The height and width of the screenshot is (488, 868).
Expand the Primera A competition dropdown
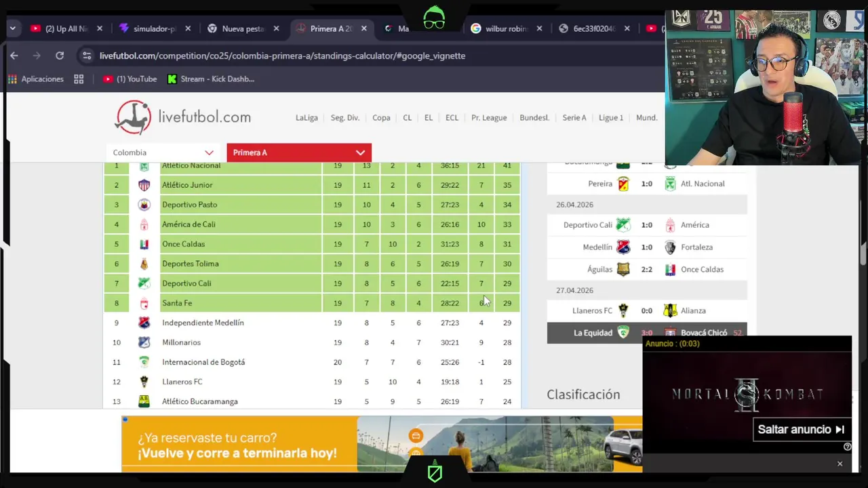tap(299, 152)
